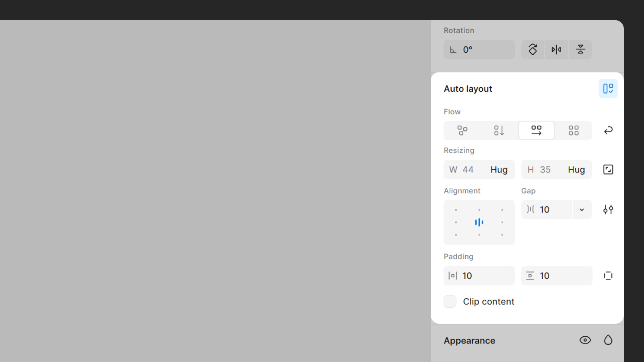Switch Width sizing from Hug mode
This screenshot has width=644, height=362.
499,169
